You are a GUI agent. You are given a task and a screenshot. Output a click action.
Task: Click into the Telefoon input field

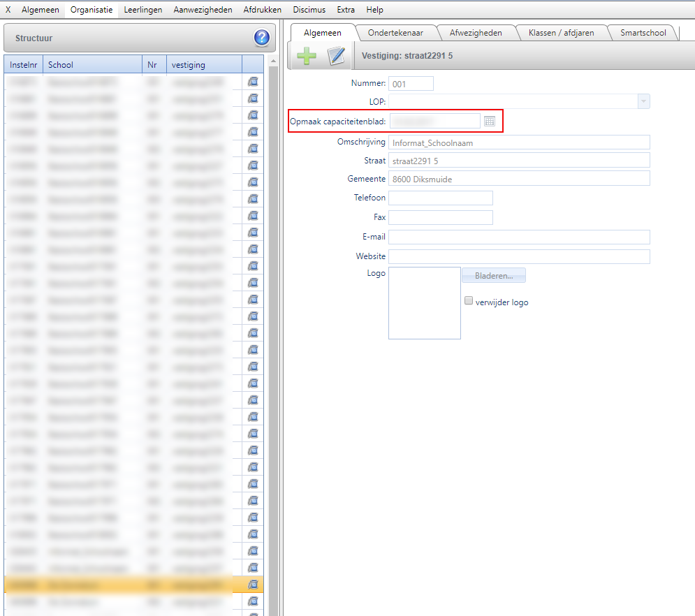pyautogui.click(x=441, y=198)
